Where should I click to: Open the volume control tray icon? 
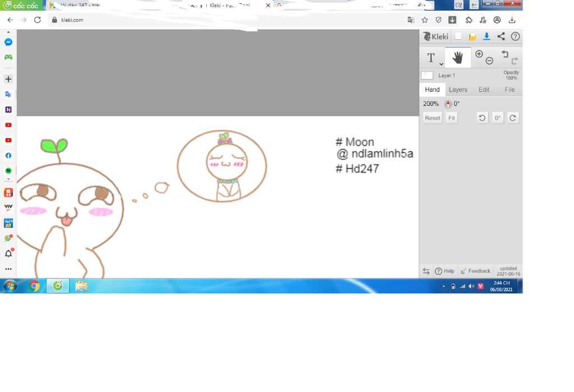coord(471,286)
